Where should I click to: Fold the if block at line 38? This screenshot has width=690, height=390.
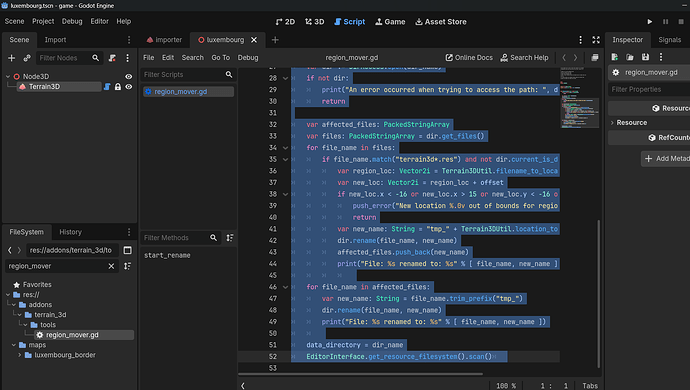click(x=285, y=194)
